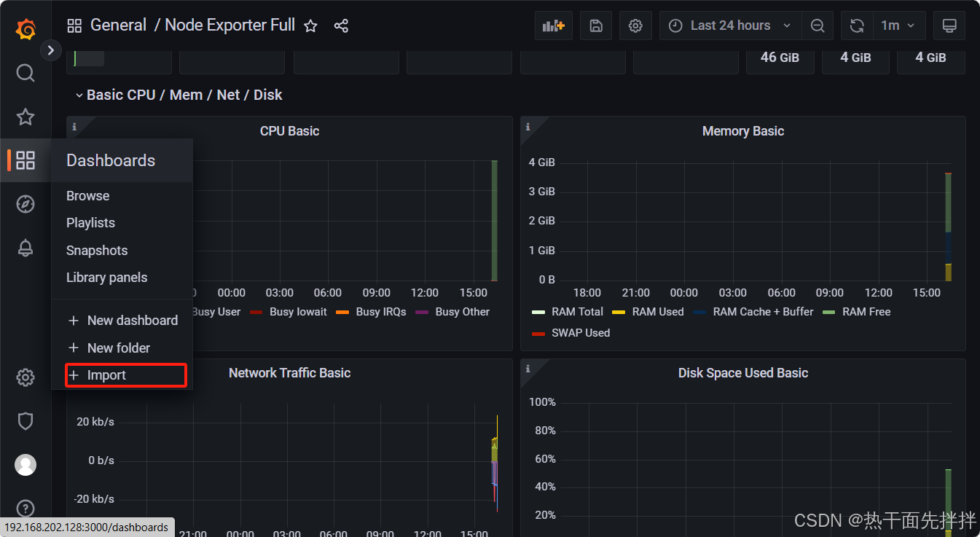Viewport: 980px width, 537px height.
Task: Click the refresh dashboard icon
Action: pyautogui.click(x=857, y=26)
